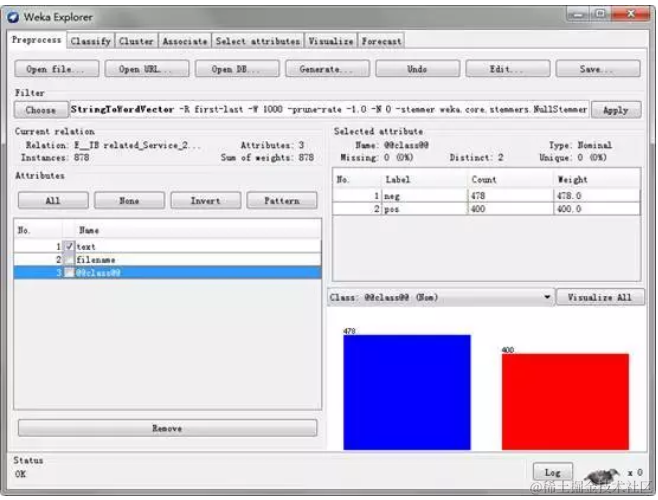
Task: Select the text attribute row
Action: point(168,246)
